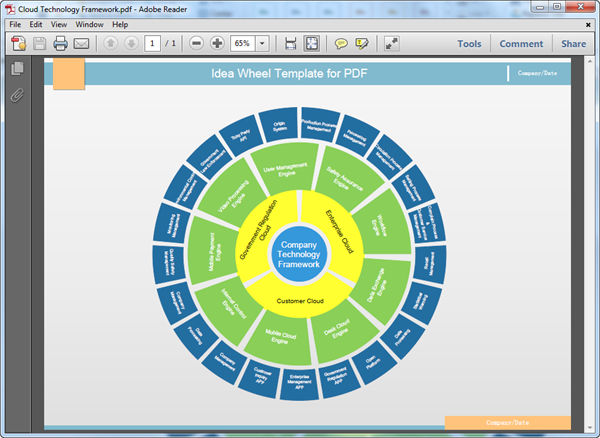The image size is (600, 438).
Task: Open the Comment pane
Action: [521, 44]
